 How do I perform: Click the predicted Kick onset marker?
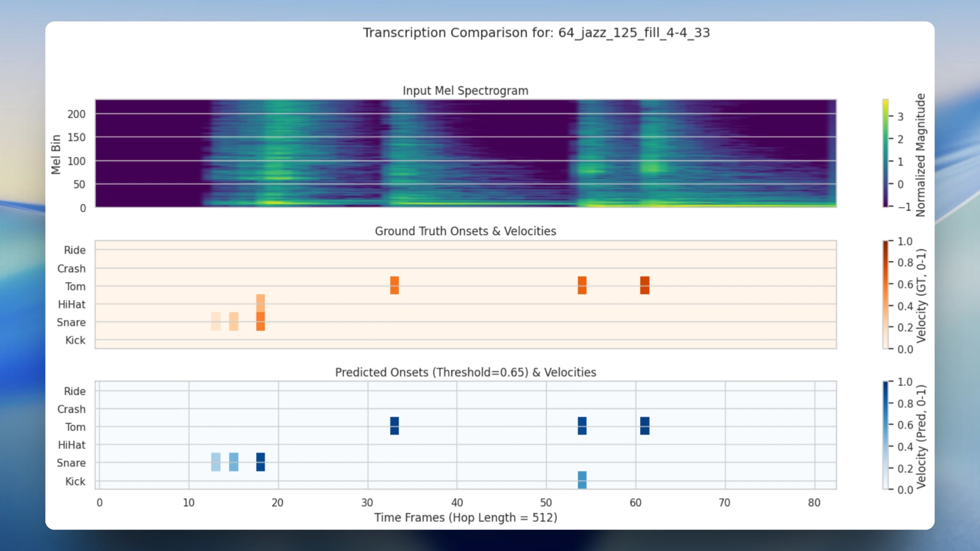pyautogui.click(x=582, y=480)
